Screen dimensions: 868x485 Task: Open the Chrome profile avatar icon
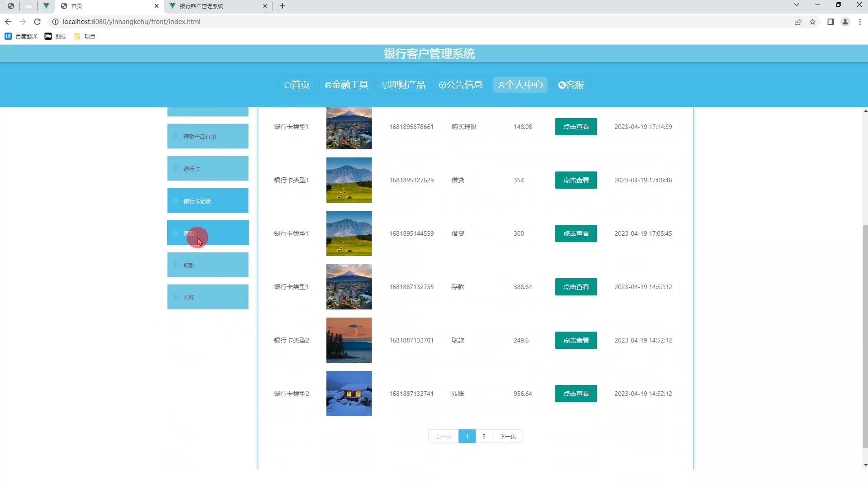845,22
